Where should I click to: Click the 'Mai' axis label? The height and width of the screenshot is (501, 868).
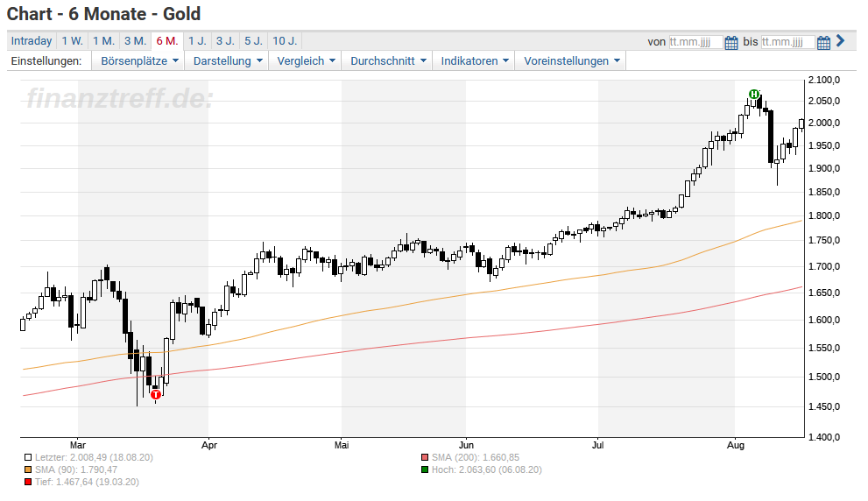coord(342,446)
